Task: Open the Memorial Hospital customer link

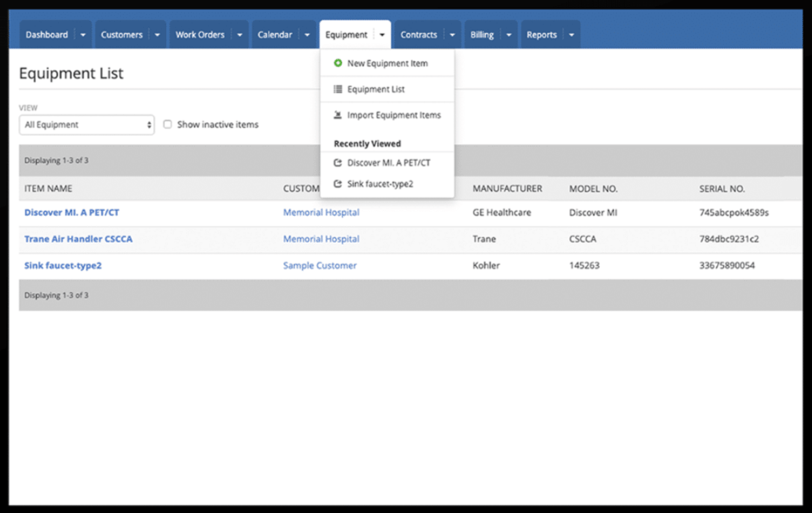Action: click(x=320, y=212)
